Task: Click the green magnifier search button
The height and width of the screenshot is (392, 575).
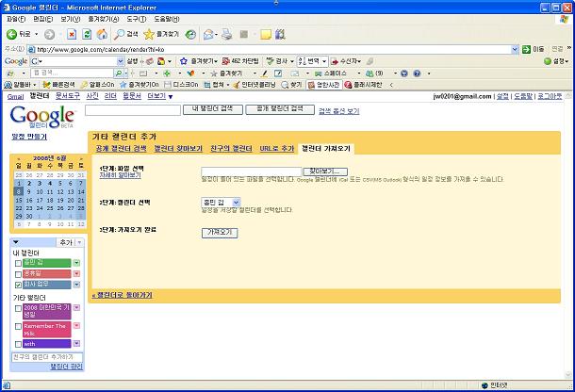Action: click(119, 73)
